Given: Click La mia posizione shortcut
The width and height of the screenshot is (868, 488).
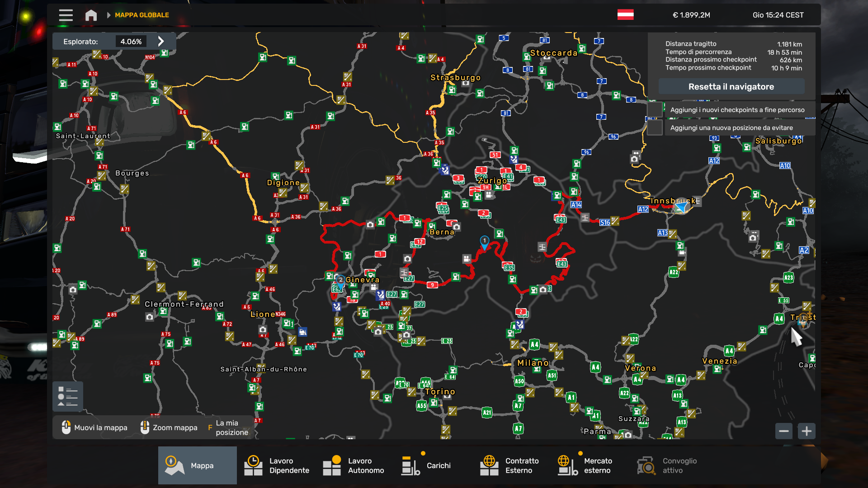Looking at the screenshot, I should pyautogui.click(x=229, y=427).
